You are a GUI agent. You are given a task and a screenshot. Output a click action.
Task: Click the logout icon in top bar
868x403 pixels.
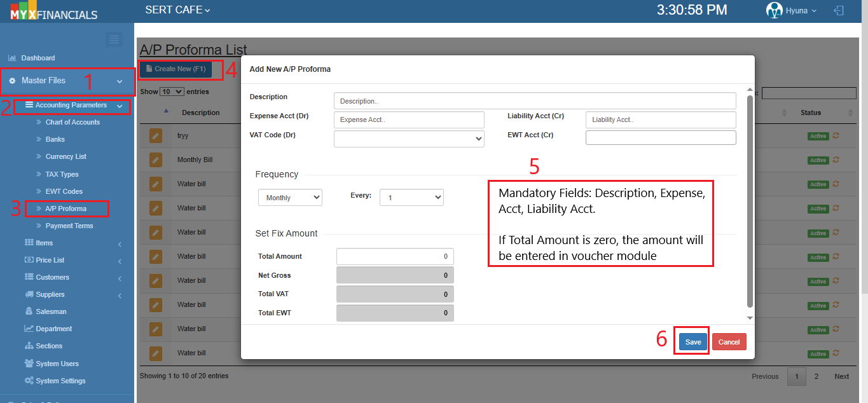[839, 11]
